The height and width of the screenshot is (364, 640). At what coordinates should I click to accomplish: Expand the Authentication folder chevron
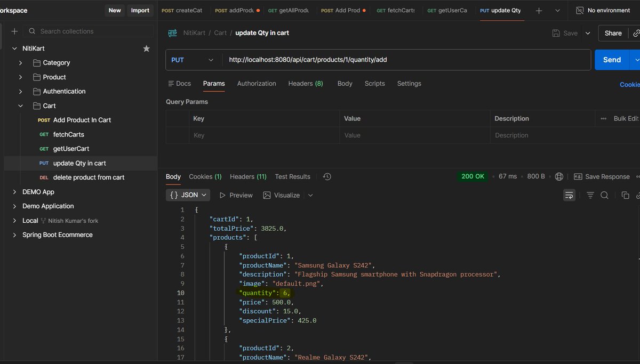click(21, 92)
